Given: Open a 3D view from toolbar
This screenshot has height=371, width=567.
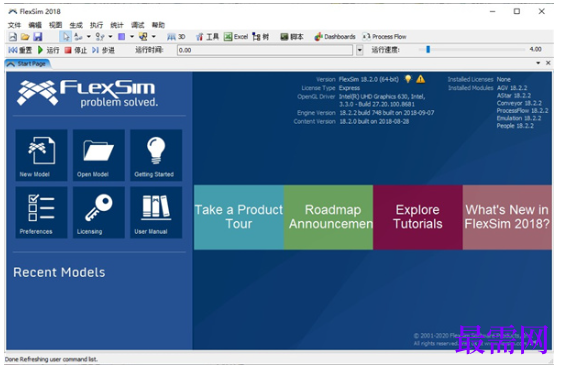Looking at the screenshot, I should 176,37.
